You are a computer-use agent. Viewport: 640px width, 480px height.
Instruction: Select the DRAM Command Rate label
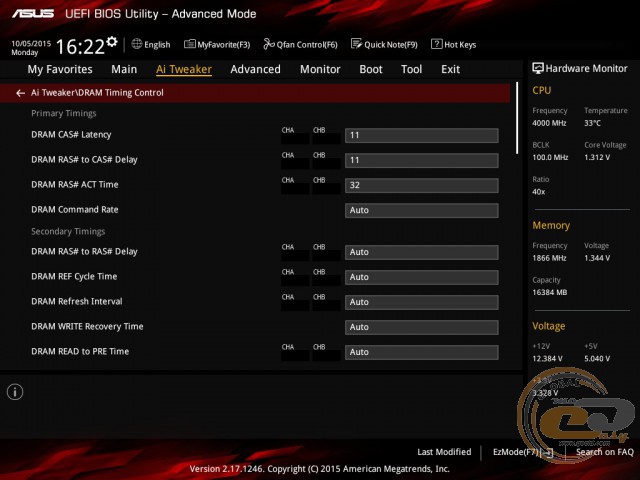coord(75,210)
